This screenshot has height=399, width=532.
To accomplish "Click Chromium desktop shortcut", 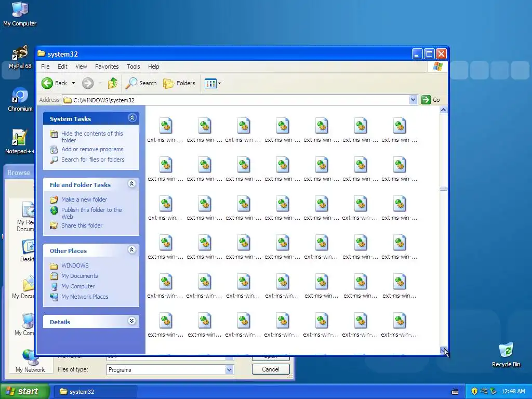I will (x=20, y=99).
